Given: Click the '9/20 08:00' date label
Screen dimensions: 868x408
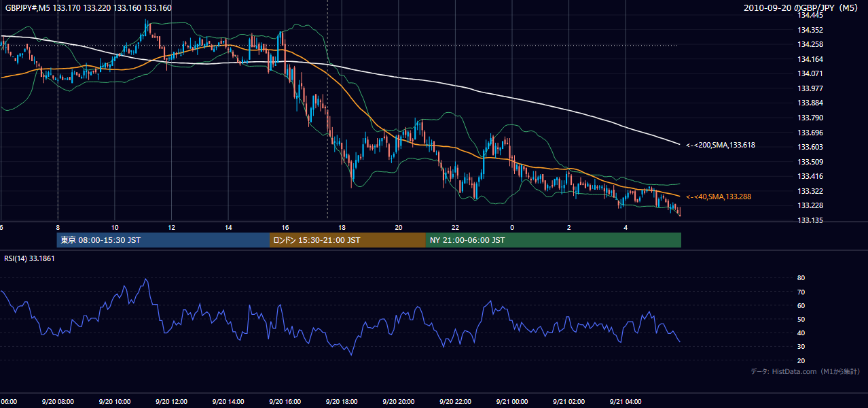Looking at the screenshot, I should [x=57, y=402].
